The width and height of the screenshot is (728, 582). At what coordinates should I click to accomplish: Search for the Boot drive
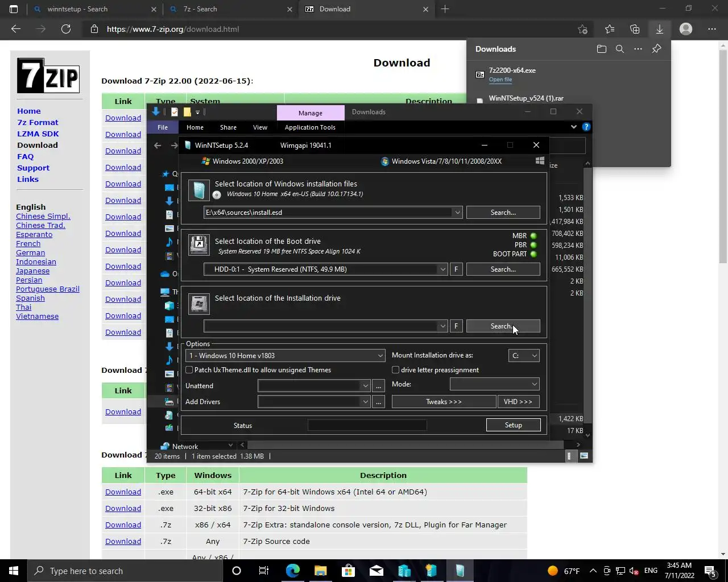click(503, 269)
